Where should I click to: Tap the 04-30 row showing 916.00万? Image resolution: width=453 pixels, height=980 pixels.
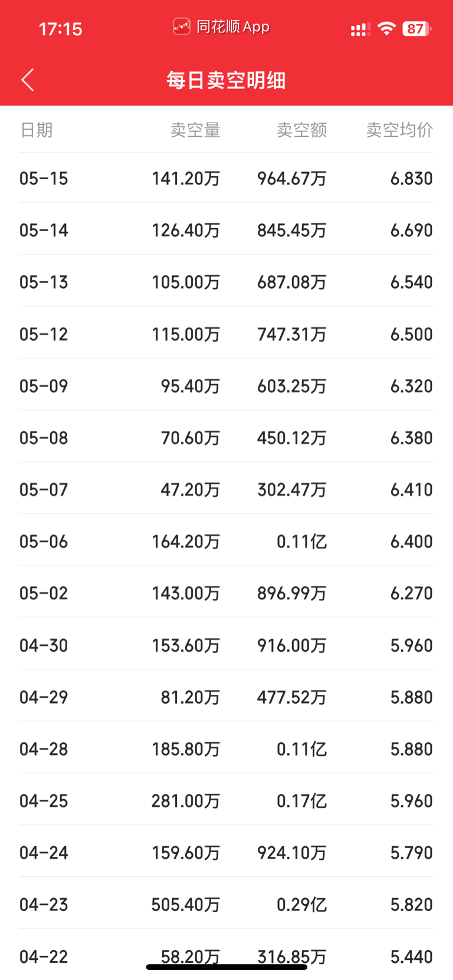tap(226, 645)
